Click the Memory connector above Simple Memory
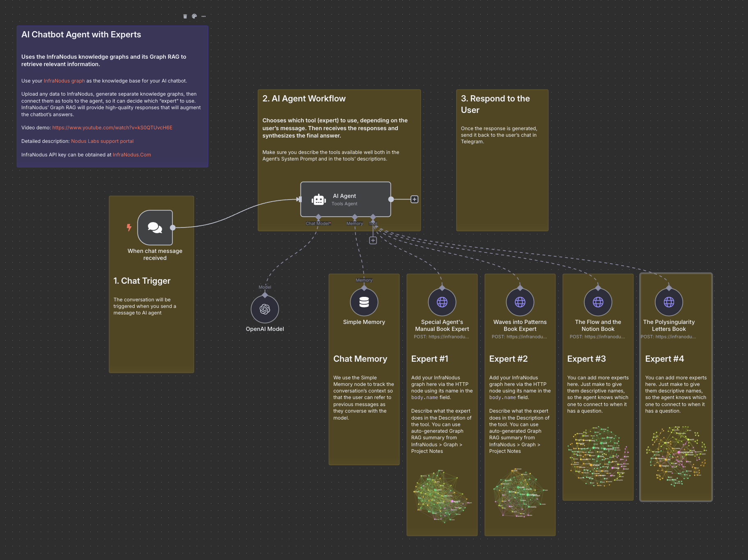The width and height of the screenshot is (748, 560). click(364, 288)
